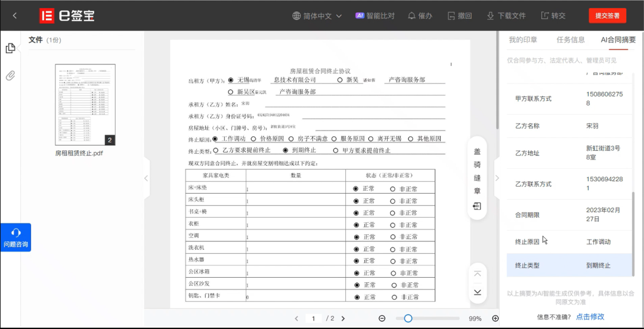The image size is (644, 329).
Task: Click the 催办 bell reminder button
Action: click(420, 16)
